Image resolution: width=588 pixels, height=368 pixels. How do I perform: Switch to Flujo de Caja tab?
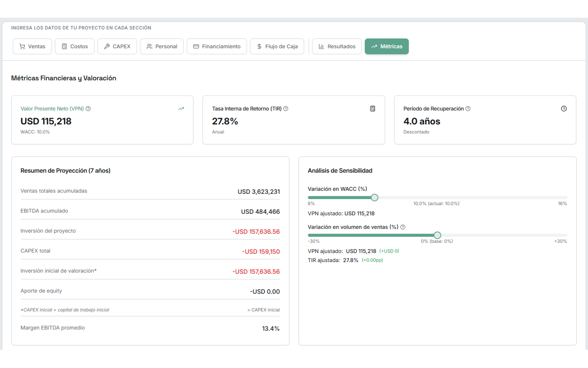[x=277, y=46]
